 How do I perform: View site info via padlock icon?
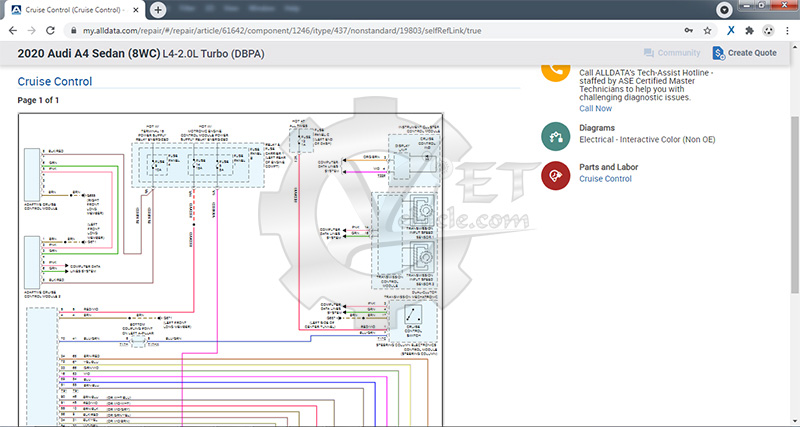(73, 31)
